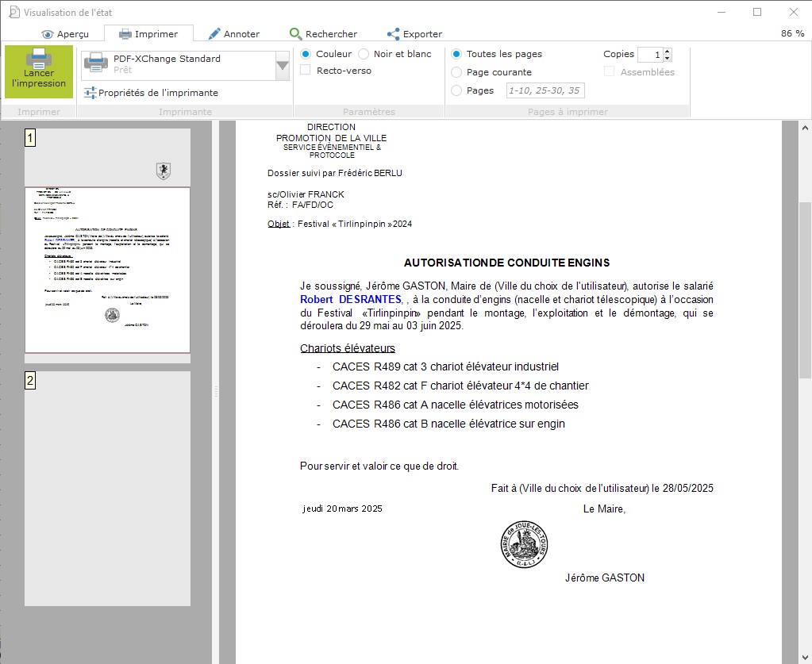
Task: Click the eye icon on Aperçu tab
Action: pyautogui.click(x=48, y=34)
